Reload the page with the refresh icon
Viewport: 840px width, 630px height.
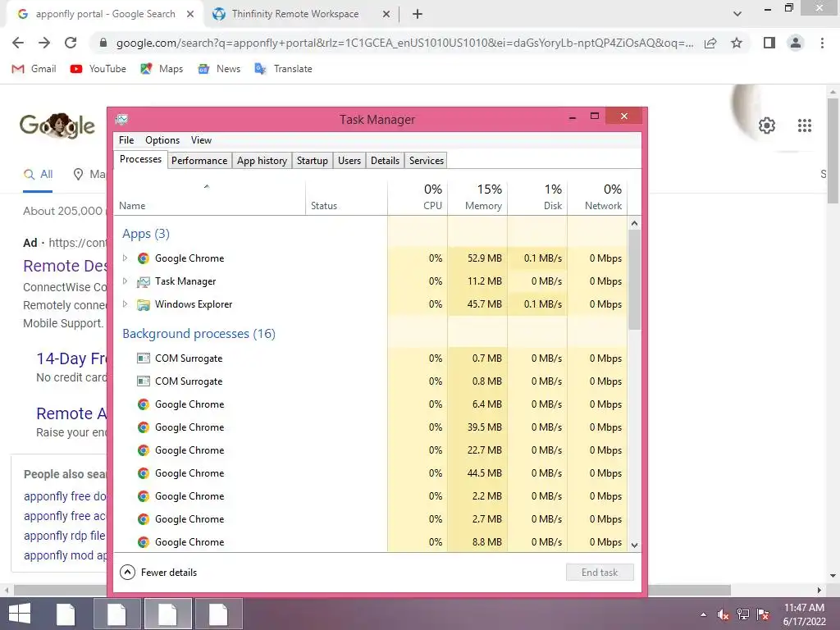[x=71, y=43]
